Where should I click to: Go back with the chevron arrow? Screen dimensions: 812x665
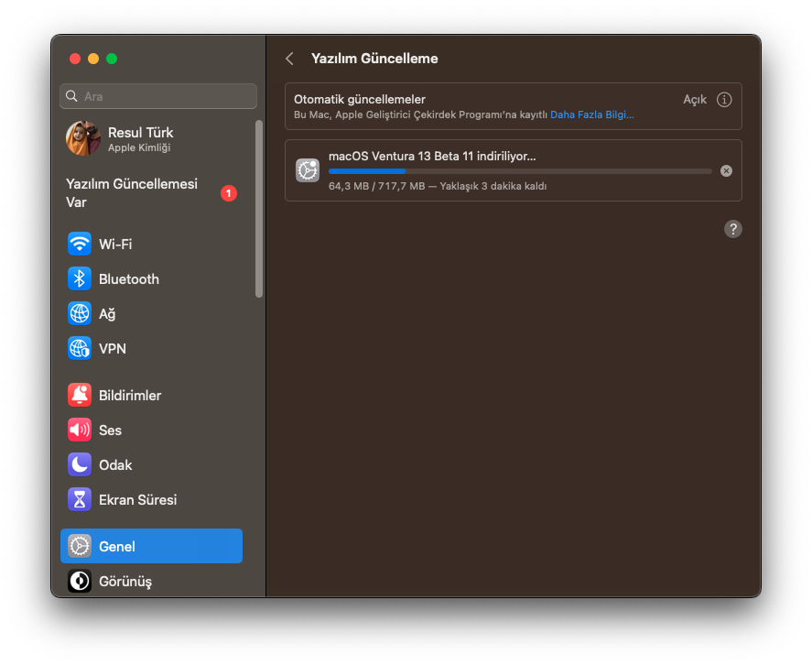click(290, 59)
